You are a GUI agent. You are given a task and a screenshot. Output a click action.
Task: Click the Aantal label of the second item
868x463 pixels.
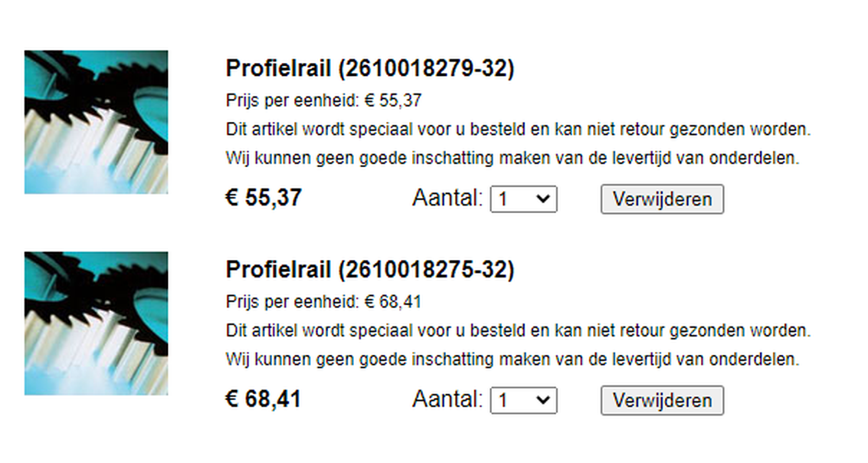coord(447,399)
